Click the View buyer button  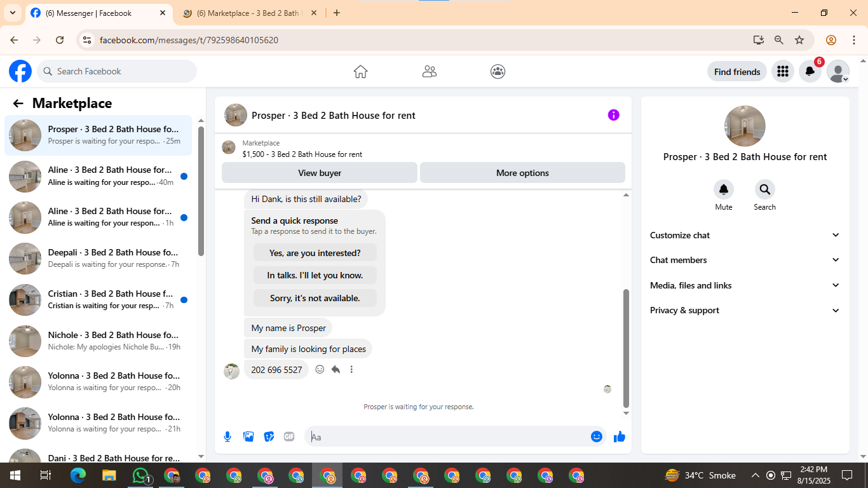pyautogui.click(x=320, y=173)
